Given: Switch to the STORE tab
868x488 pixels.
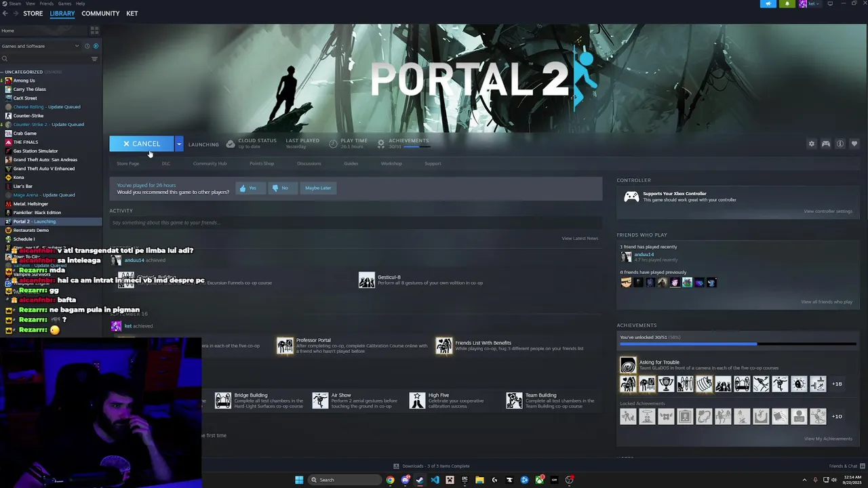Looking at the screenshot, I should click(33, 14).
